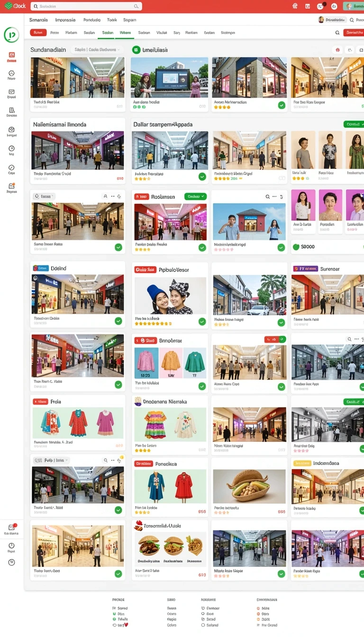364x637 pixels.
Task: Click the green layered logo in the red header
Action: click(8, 6)
